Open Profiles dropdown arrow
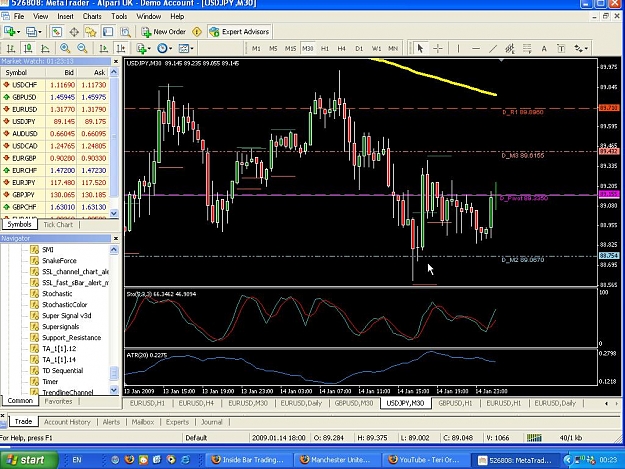The height and width of the screenshot is (469, 625). [x=39, y=32]
